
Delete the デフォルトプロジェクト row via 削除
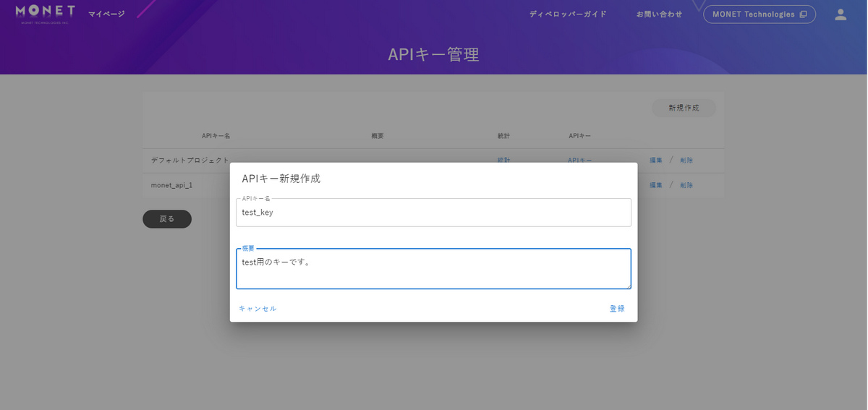(x=686, y=161)
